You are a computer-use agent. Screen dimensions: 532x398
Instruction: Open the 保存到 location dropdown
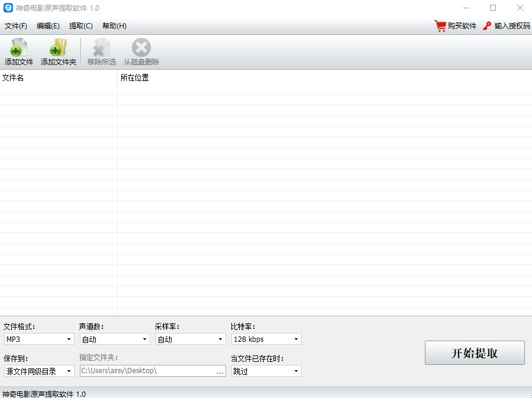tap(38, 371)
